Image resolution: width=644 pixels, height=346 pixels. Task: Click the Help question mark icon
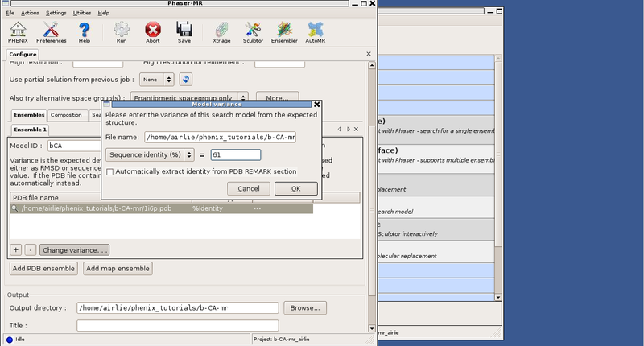pyautogui.click(x=85, y=32)
